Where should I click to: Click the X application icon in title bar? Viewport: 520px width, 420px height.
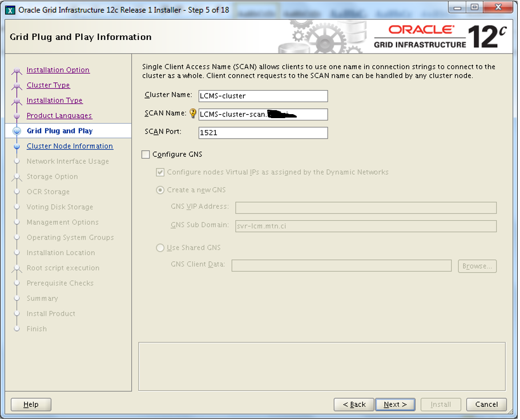point(10,10)
